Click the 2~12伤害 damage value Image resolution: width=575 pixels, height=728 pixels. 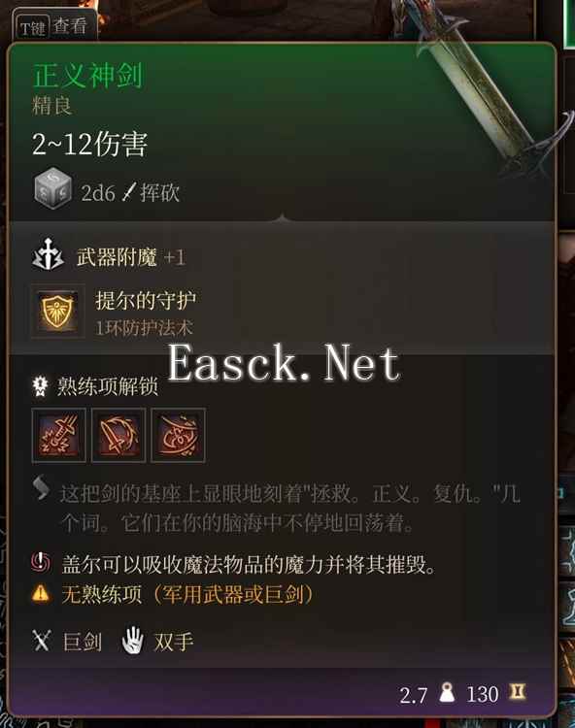89,144
